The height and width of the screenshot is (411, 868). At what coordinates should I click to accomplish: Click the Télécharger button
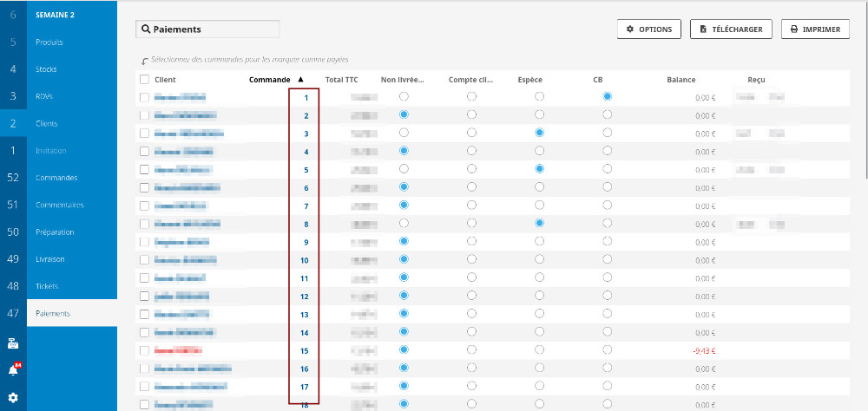(731, 29)
